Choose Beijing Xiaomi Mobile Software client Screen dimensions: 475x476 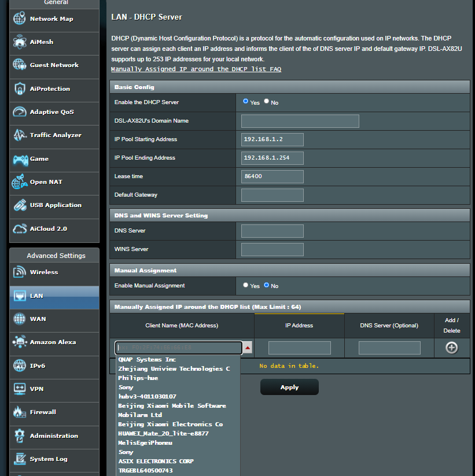pos(172,405)
